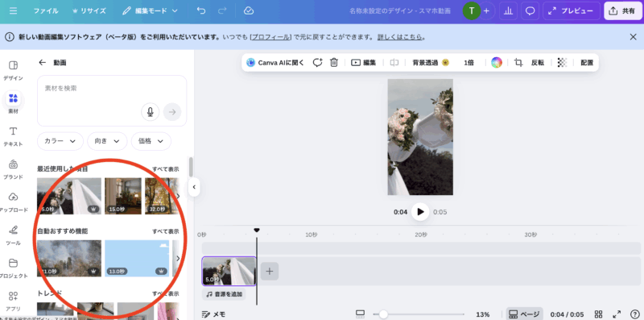This screenshot has width=644, height=320.
Task: Show more 自動おすすめ機能 items arrow
Action: click(x=178, y=258)
